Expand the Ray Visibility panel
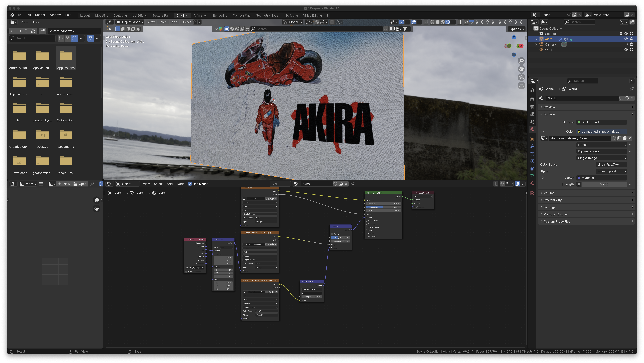This screenshot has width=644, height=363. point(586,200)
